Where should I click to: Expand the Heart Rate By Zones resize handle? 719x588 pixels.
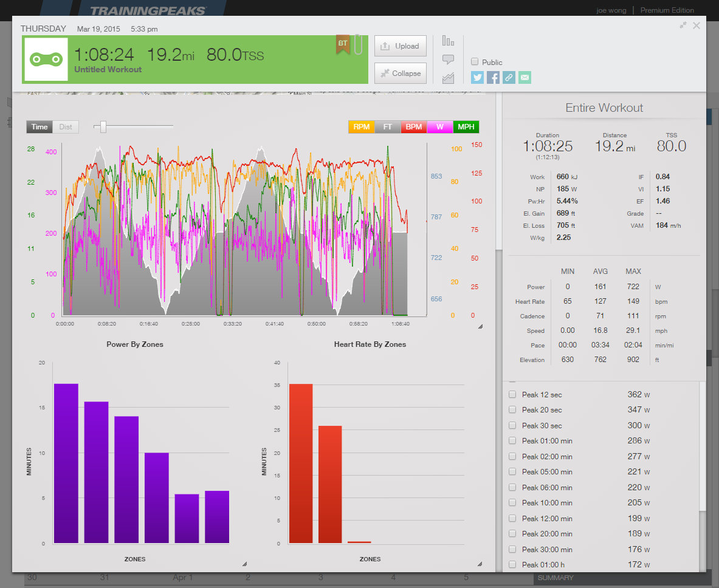480,564
